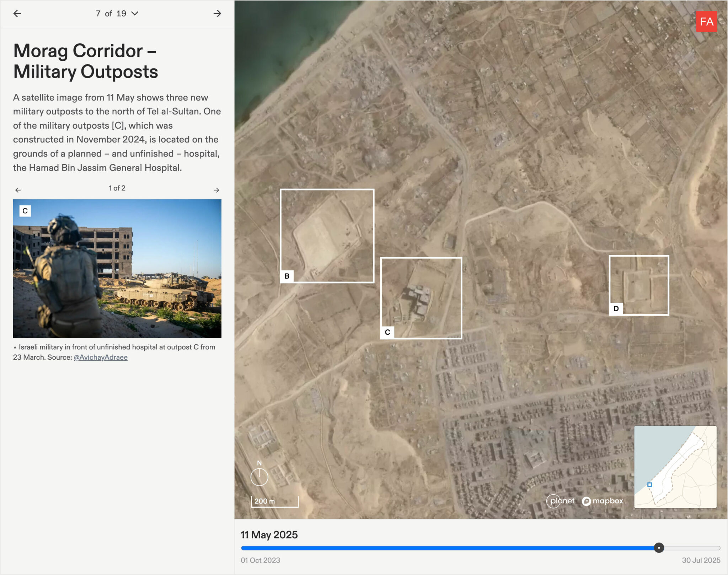The image size is (728, 575).
Task: Click the '1 of 2' gallery counter
Action: pyautogui.click(x=117, y=188)
